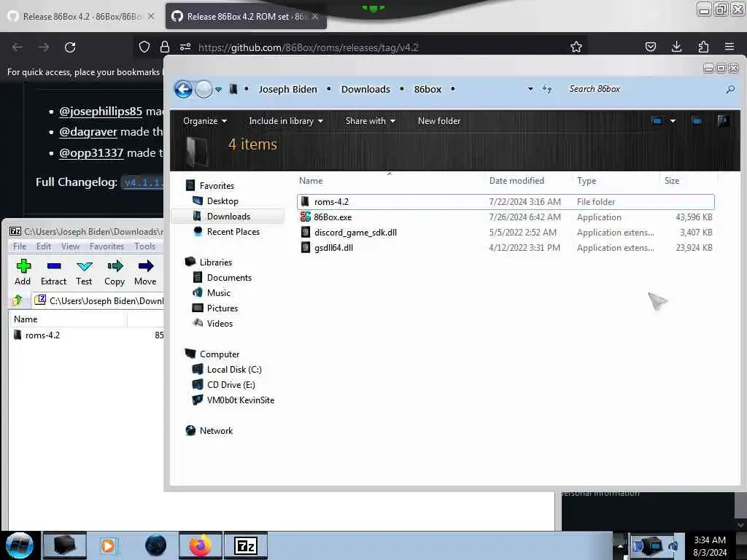Select the gsdll64.dll file
747x560 pixels.
[506, 248]
